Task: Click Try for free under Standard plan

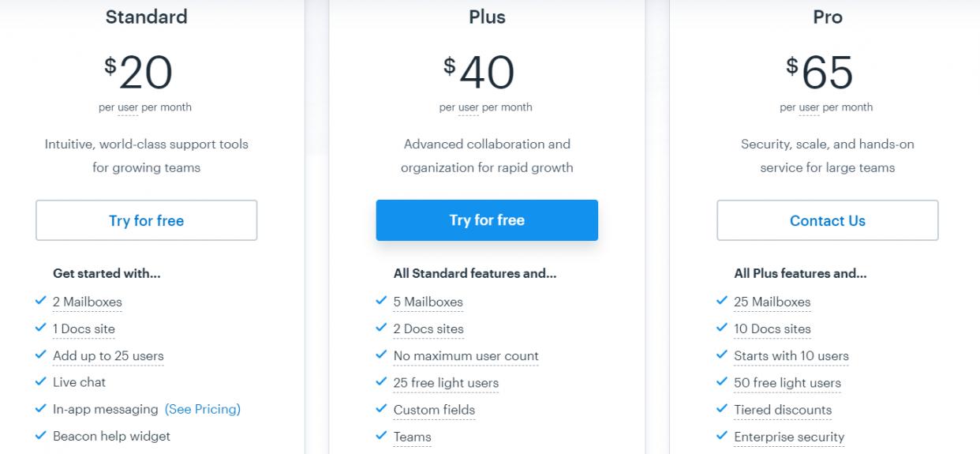Action: 146,220
